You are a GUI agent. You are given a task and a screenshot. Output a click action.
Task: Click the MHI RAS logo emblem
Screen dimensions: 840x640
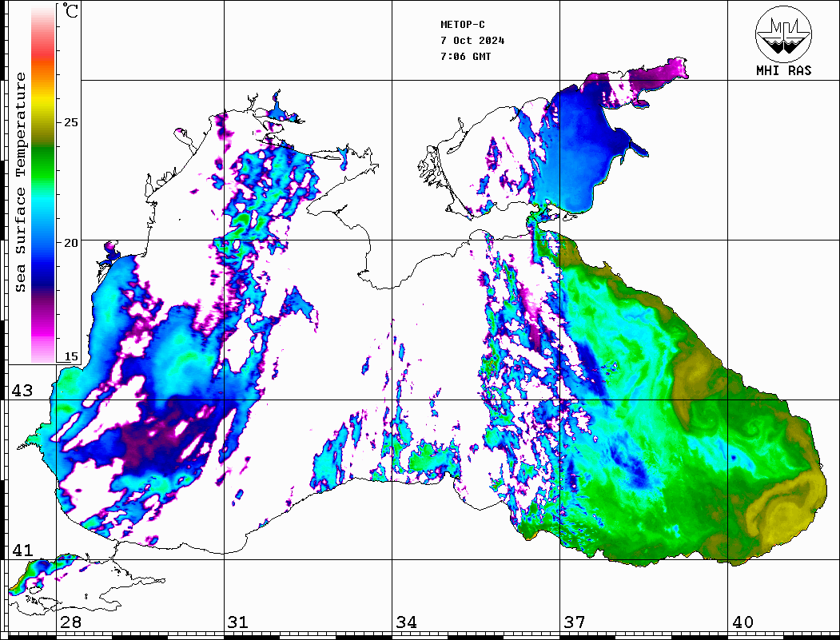pyautogui.click(x=783, y=34)
